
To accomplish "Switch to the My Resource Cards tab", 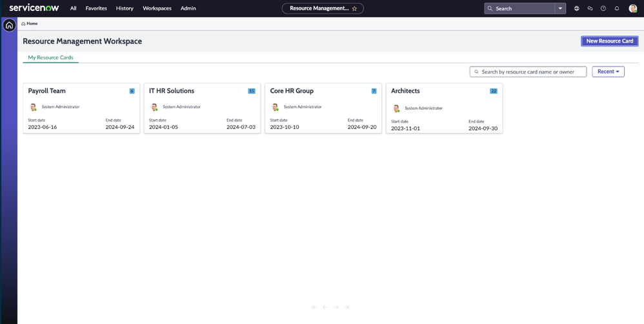I will pos(50,57).
